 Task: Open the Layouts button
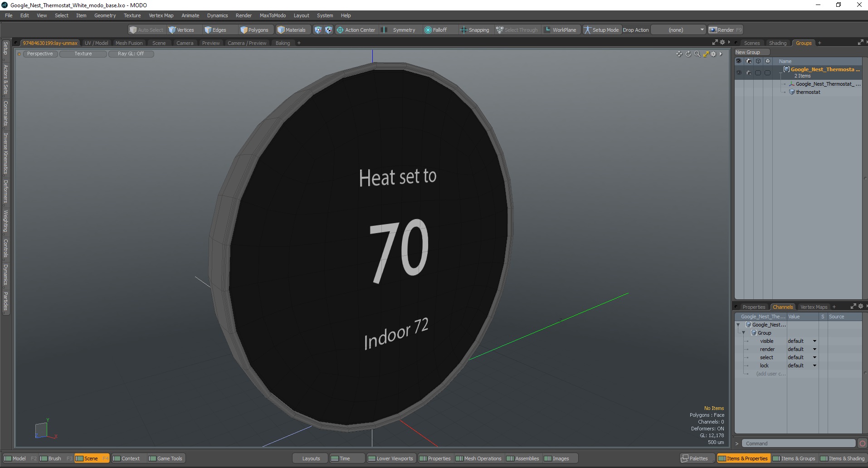pyautogui.click(x=311, y=458)
